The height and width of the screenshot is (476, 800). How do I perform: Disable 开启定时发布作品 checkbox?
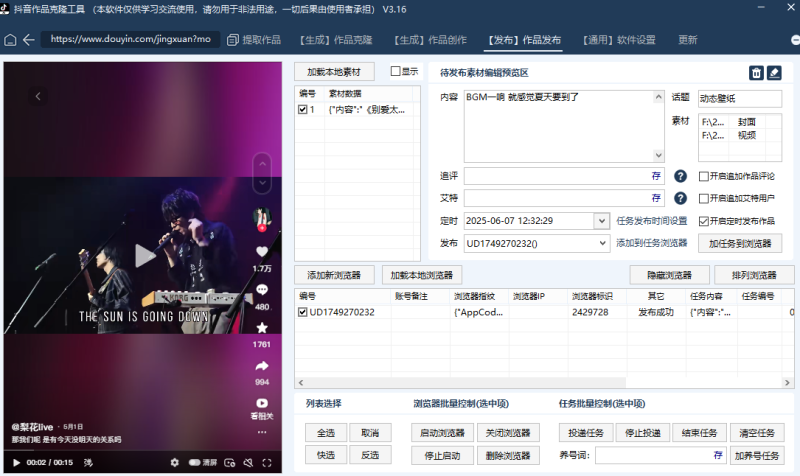point(704,221)
